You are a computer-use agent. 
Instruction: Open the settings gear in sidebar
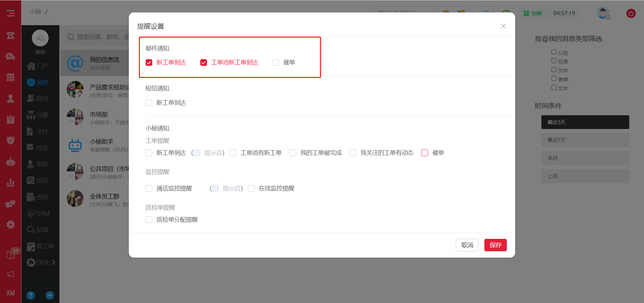(x=10, y=224)
